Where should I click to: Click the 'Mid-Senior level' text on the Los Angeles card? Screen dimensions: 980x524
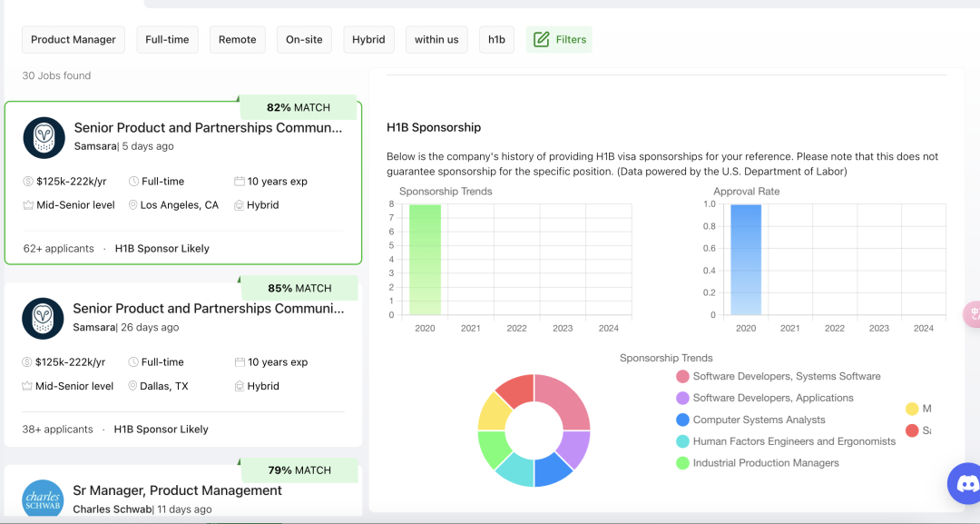tap(75, 205)
